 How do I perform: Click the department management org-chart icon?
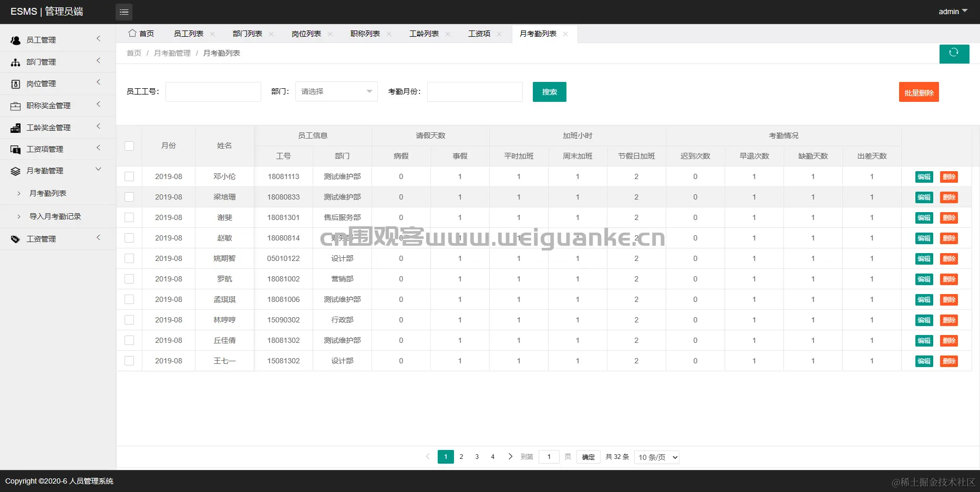[x=16, y=62]
